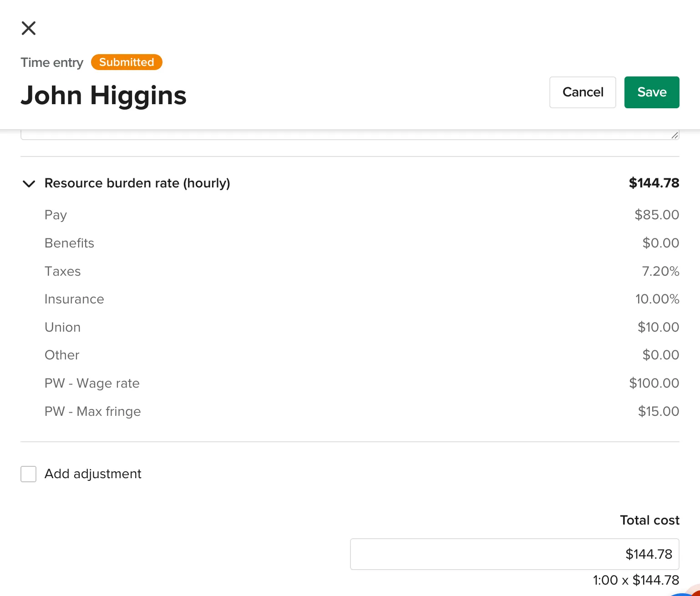Click the Submitted status badge

(x=127, y=62)
